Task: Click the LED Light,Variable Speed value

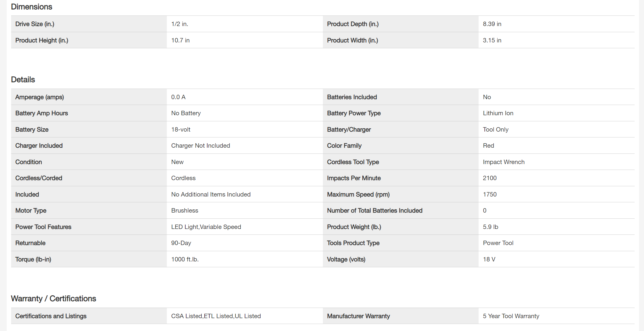Action: 206,227
